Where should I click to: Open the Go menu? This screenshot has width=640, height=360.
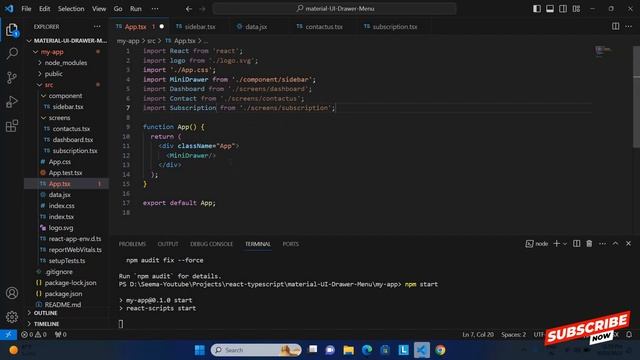point(118,9)
